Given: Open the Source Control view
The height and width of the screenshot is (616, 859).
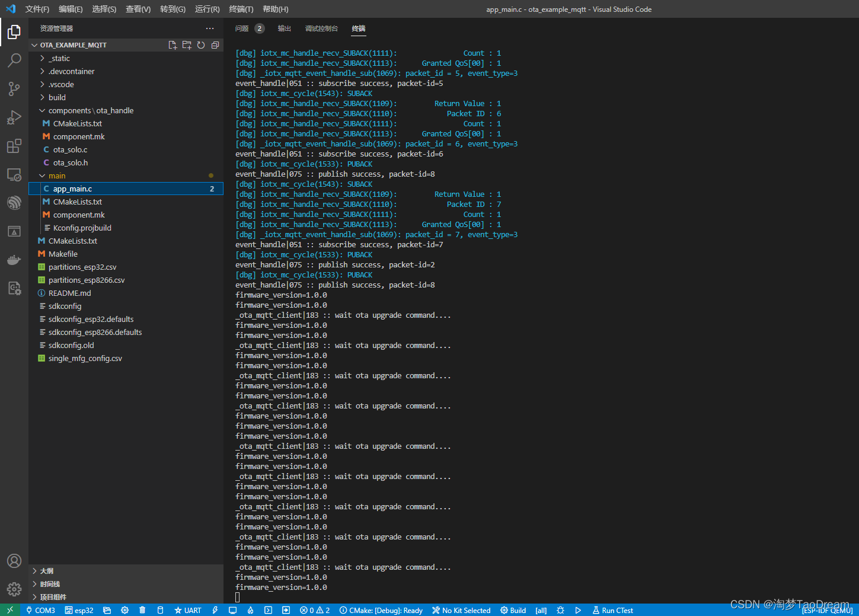Looking at the screenshot, I should [x=14, y=88].
